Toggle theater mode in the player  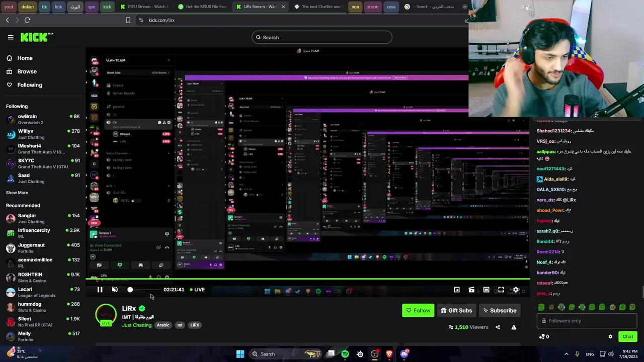coord(486,290)
